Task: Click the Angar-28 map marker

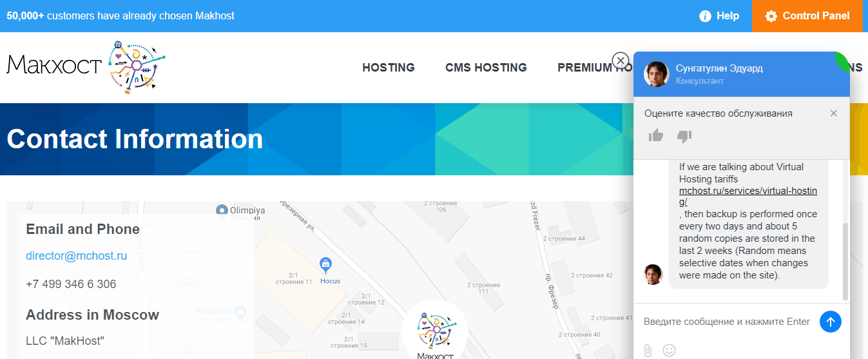Action: [x=240, y=312]
